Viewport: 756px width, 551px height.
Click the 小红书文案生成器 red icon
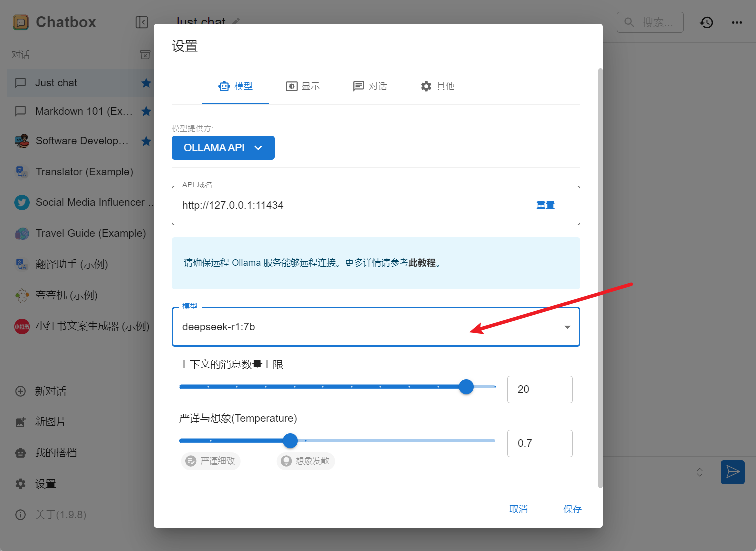coord(22,326)
